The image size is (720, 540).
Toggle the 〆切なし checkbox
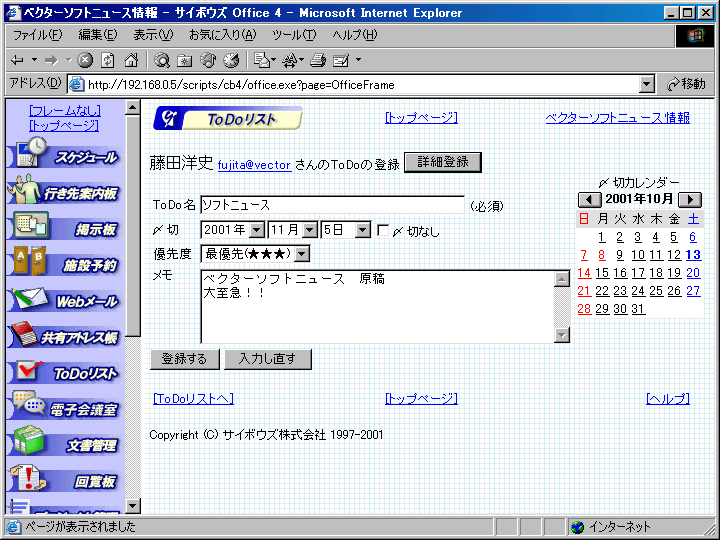382,230
